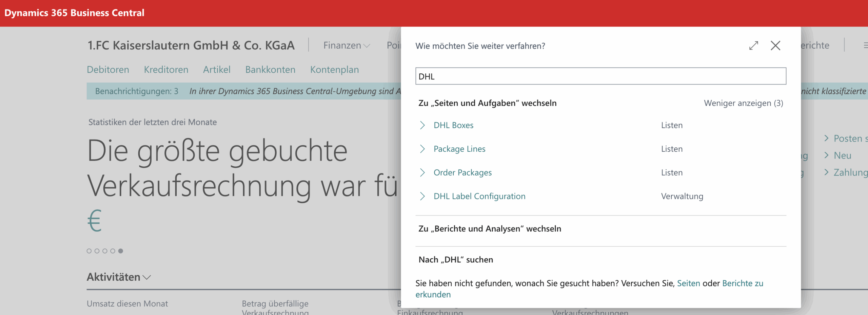The height and width of the screenshot is (315, 868).
Task: Open the Order Packages list page
Action: pyautogui.click(x=462, y=173)
